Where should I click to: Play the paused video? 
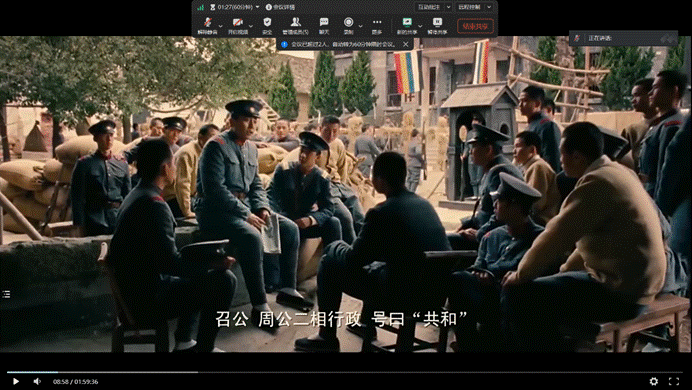16,381
